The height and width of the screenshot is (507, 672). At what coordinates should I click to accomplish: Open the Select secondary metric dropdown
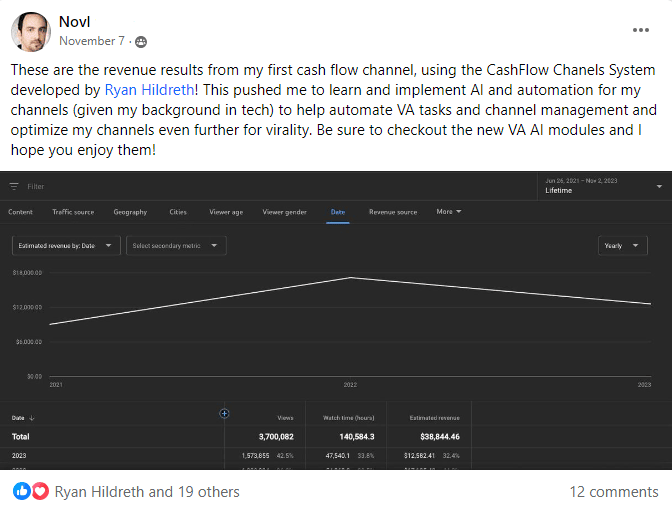pyautogui.click(x=176, y=246)
